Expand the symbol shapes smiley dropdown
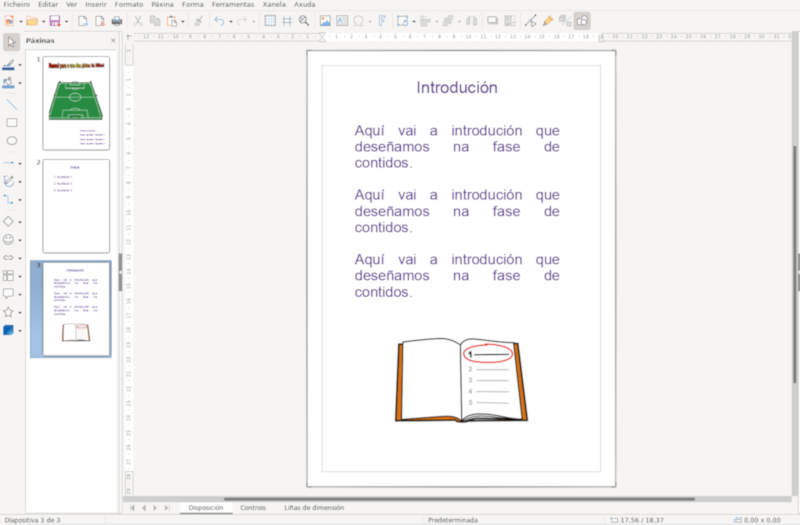This screenshot has height=525, width=800. [20, 240]
